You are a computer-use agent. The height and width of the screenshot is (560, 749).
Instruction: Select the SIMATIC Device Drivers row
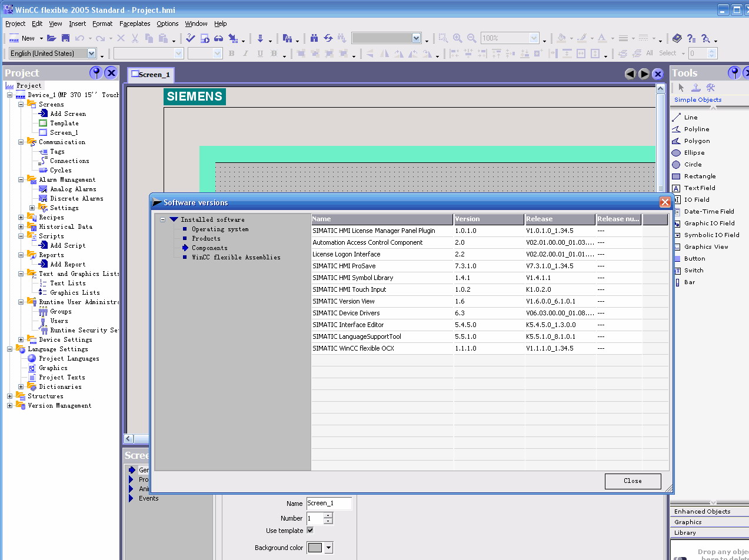[x=490, y=314]
